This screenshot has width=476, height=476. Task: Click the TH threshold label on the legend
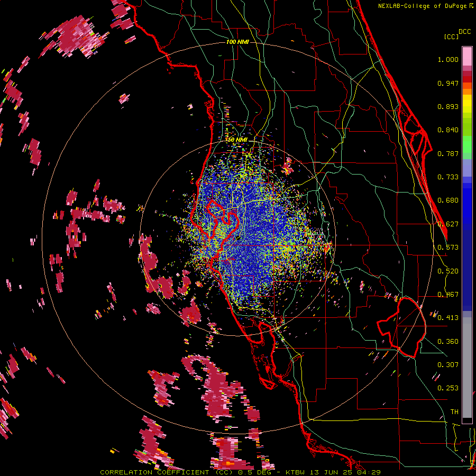[454, 412]
